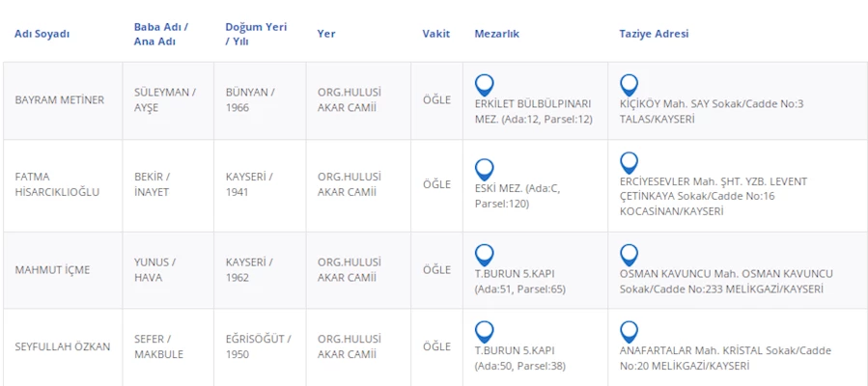
Task: Click the SEYFULLAH ÖZKAN name cell
Action: tap(63, 346)
